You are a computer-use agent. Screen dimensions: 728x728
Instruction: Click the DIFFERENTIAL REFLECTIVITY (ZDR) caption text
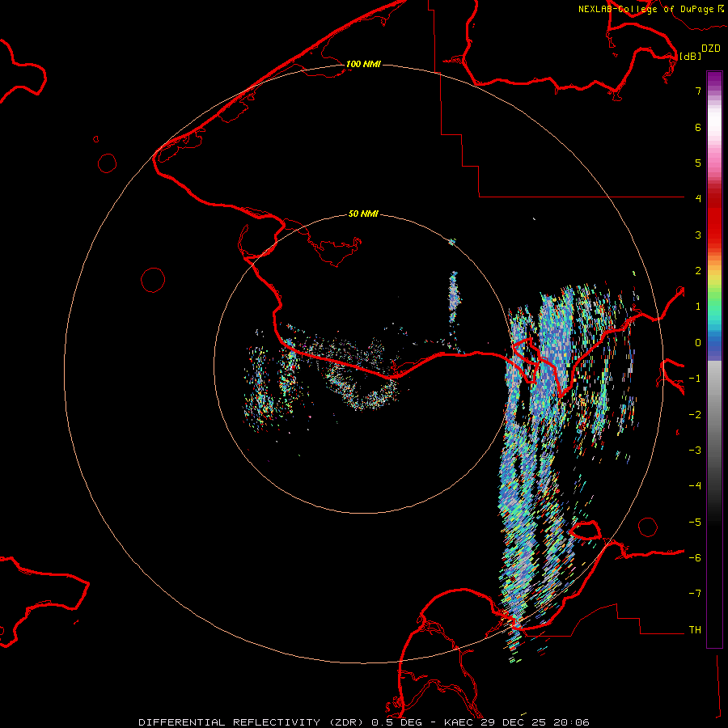coord(252,722)
